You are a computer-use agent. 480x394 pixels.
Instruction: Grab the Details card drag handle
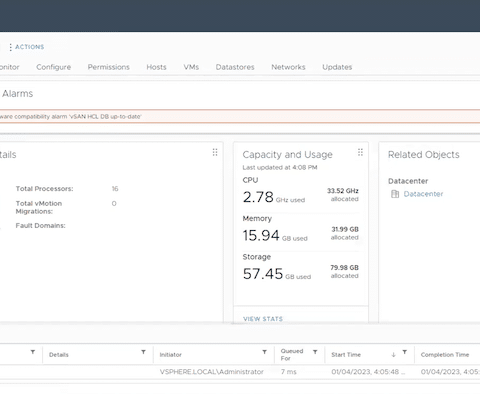(x=215, y=152)
